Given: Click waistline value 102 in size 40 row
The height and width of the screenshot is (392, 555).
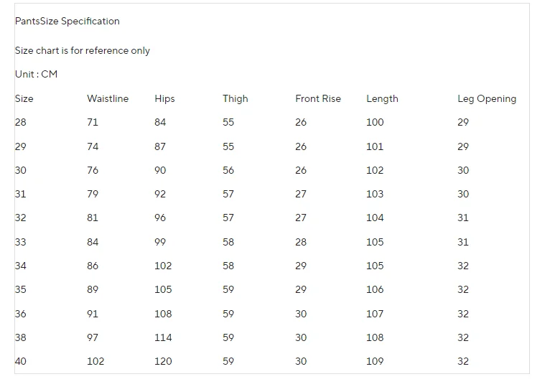Looking at the screenshot, I should (95, 361).
